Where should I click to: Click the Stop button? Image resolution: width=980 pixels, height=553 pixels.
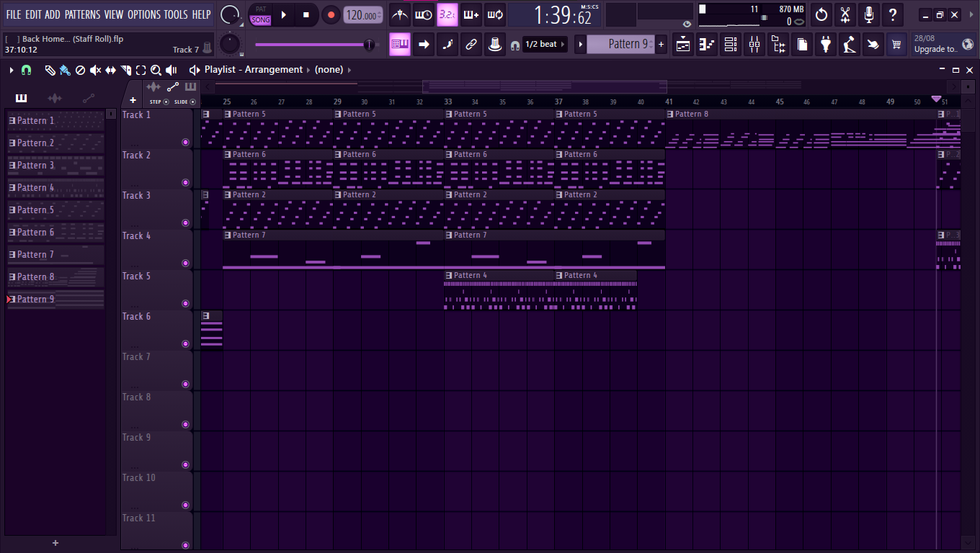pyautogui.click(x=306, y=14)
